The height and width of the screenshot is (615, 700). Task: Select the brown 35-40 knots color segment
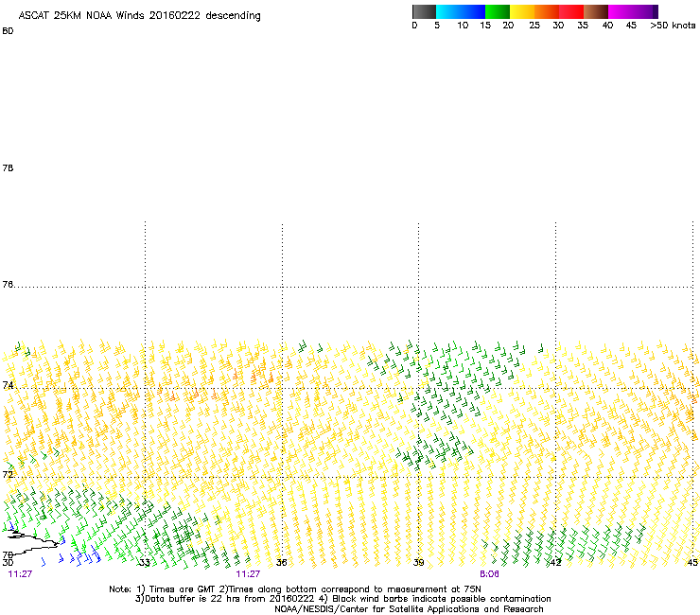click(596, 11)
